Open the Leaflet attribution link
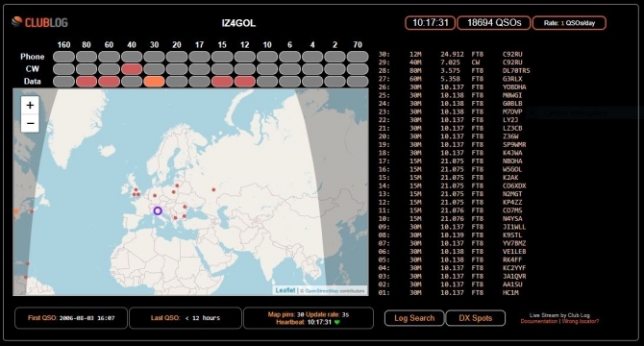 point(285,290)
